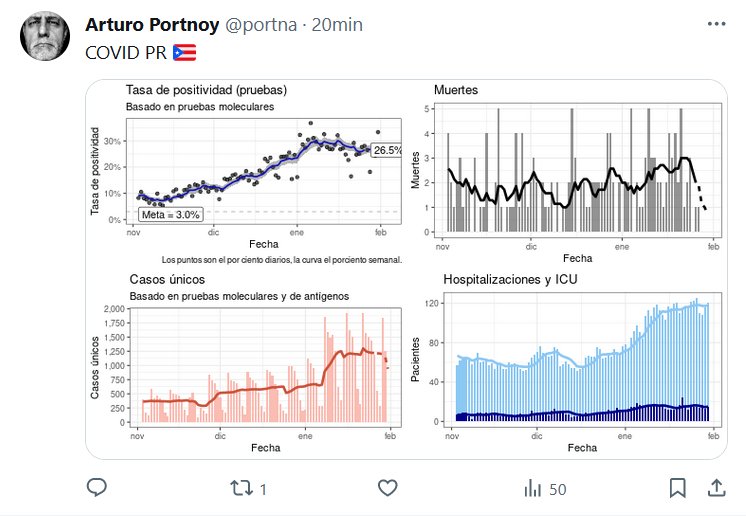Repost the tweet with the retweet icon
The width and height of the screenshot is (746, 516).
click(242, 488)
